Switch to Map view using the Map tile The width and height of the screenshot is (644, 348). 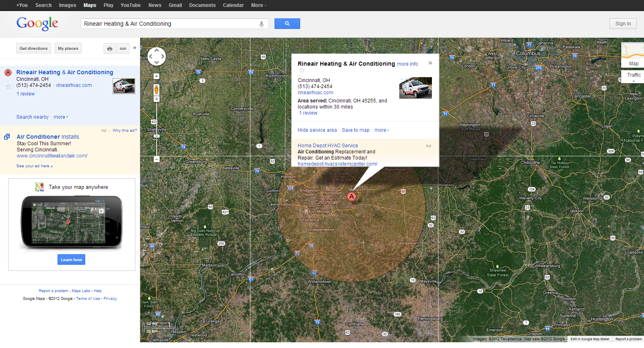click(x=633, y=55)
